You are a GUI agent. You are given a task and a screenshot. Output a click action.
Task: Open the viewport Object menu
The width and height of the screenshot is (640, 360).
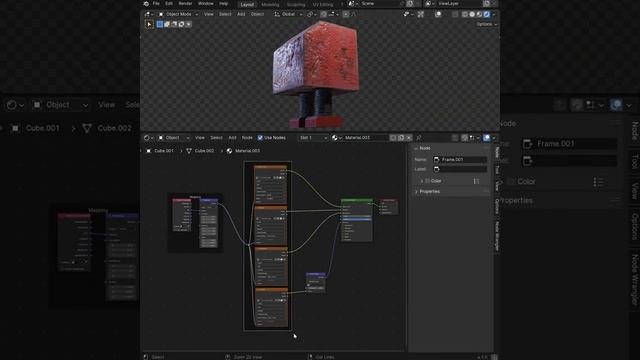(x=258, y=14)
